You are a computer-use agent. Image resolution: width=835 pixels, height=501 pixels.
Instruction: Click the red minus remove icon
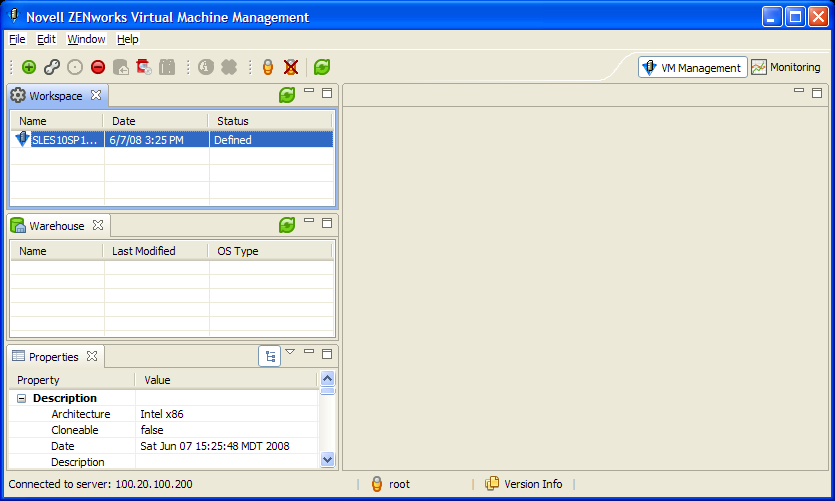pyautogui.click(x=98, y=67)
